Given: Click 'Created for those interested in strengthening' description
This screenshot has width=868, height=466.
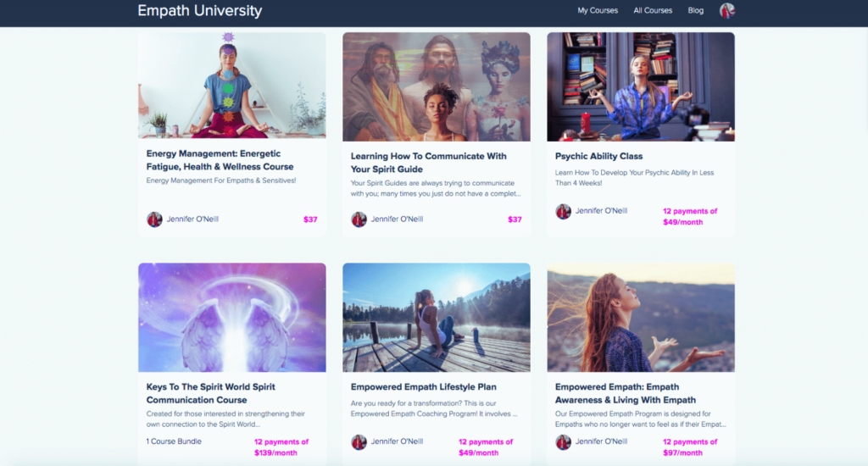Looking at the screenshot, I should (225, 419).
